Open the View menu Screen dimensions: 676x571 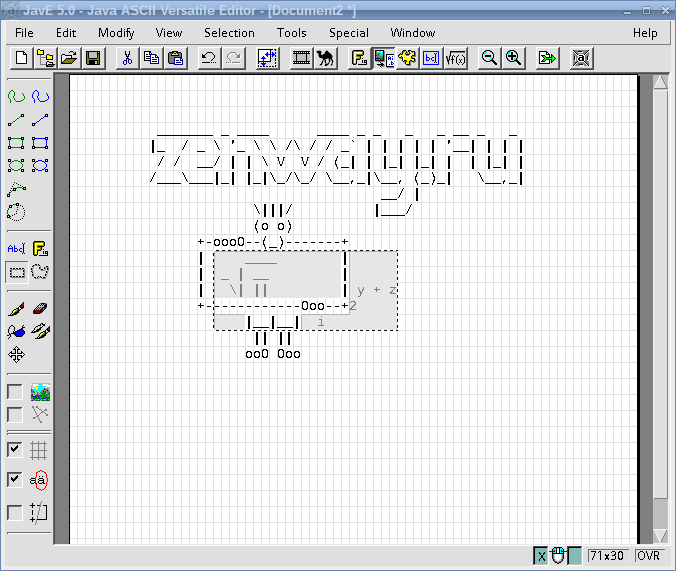point(169,33)
